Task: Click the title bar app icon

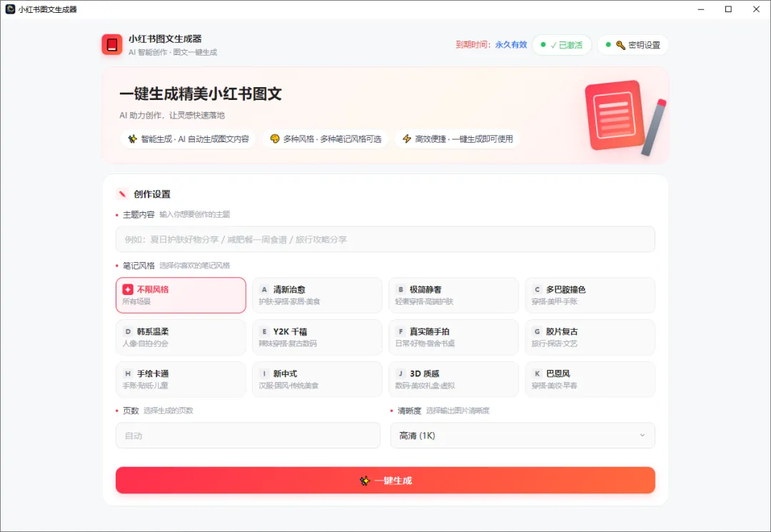Action: (10, 9)
